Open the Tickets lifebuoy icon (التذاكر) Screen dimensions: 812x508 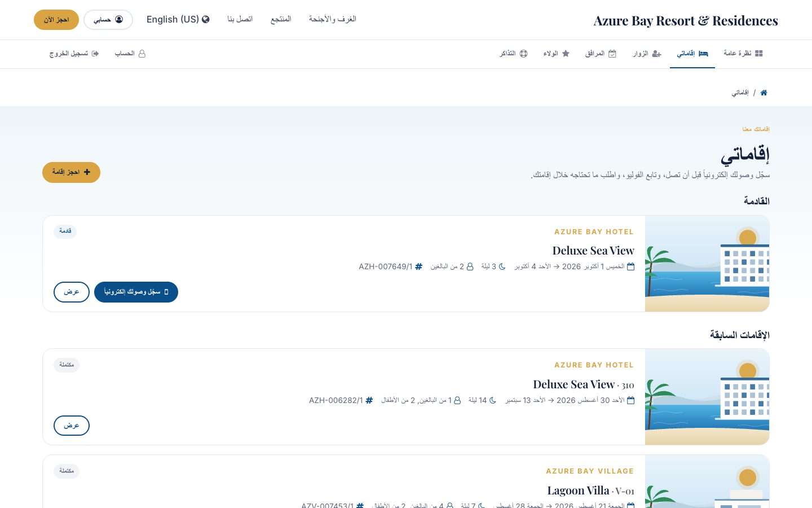click(523, 54)
